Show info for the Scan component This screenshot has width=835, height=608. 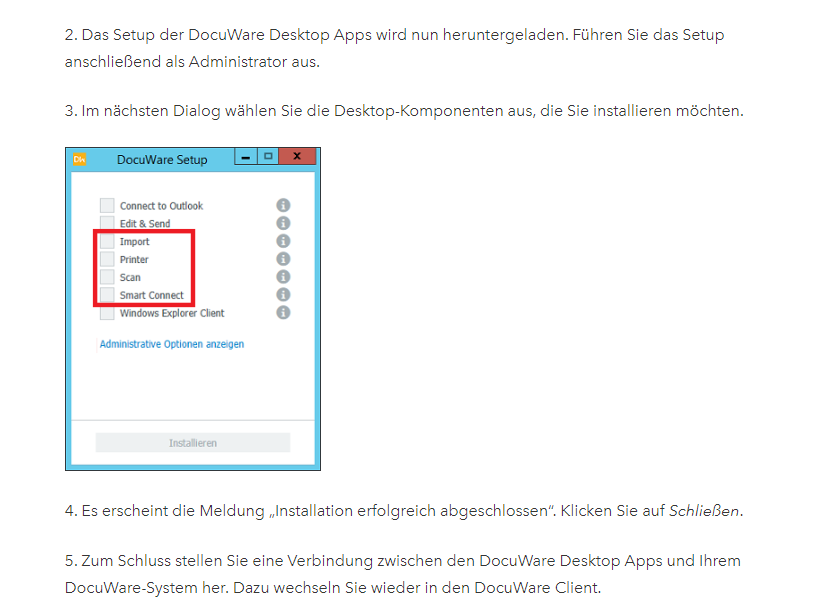283,277
